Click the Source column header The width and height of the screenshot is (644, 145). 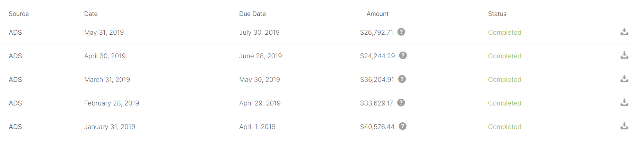(19, 14)
